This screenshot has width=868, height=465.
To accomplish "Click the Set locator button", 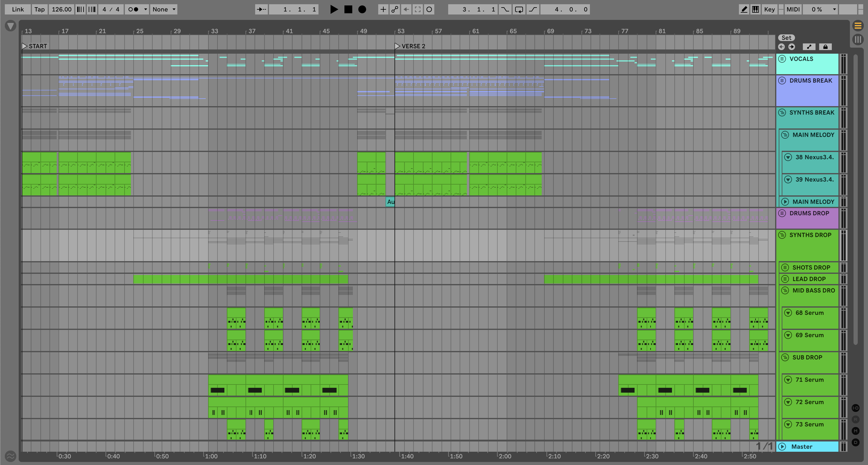I will [x=786, y=38].
